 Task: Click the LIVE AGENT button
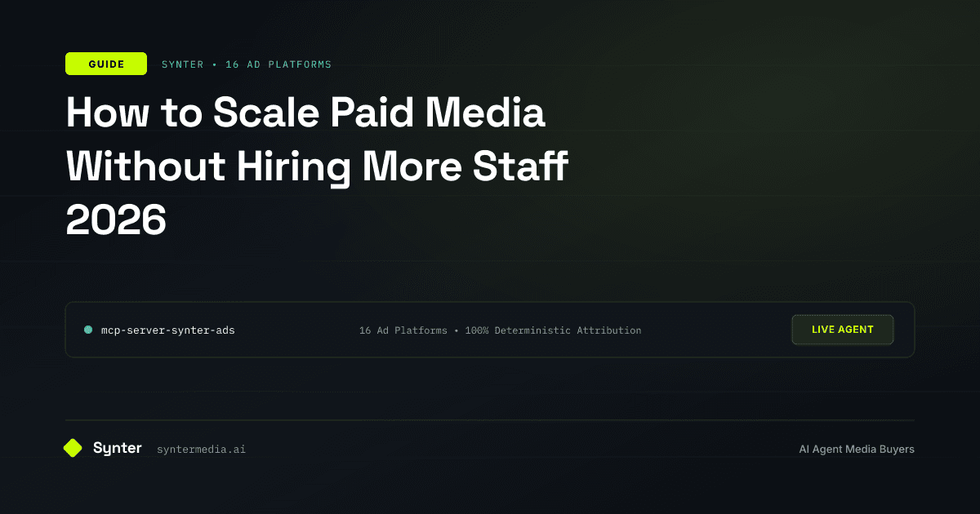pyautogui.click(x=843, y=330)
